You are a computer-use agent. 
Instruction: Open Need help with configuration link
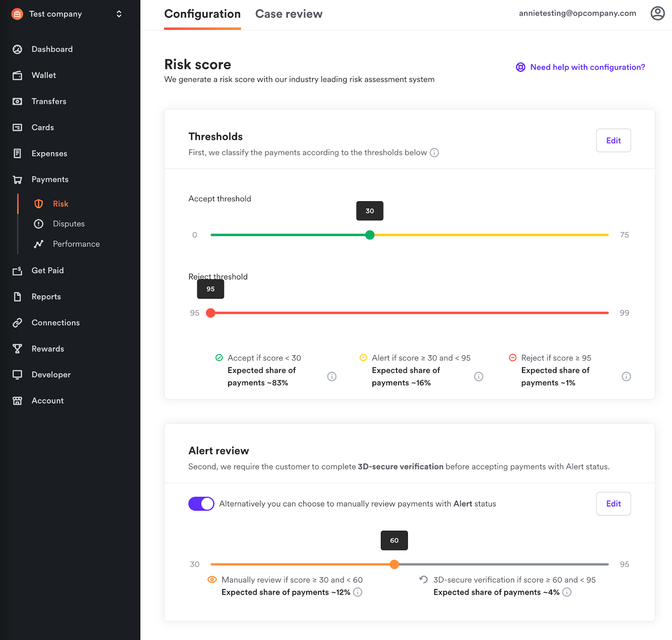(x=587, y=67)
